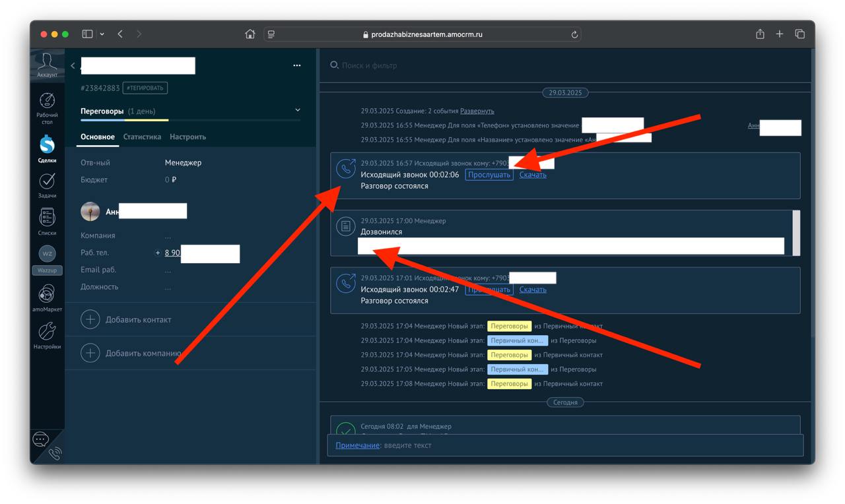The image size is (845, 504).
Task: Open the Safari reader/page options icon
Action: pyautogui.click(x=271, y=34)
